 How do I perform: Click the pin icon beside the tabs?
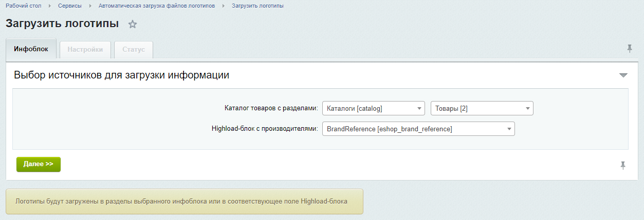click(630, 49)
